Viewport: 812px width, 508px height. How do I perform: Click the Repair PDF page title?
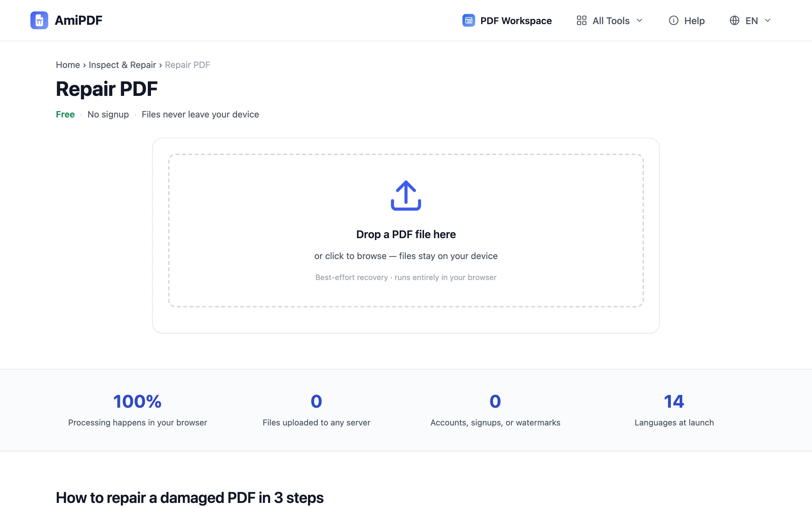107,89
